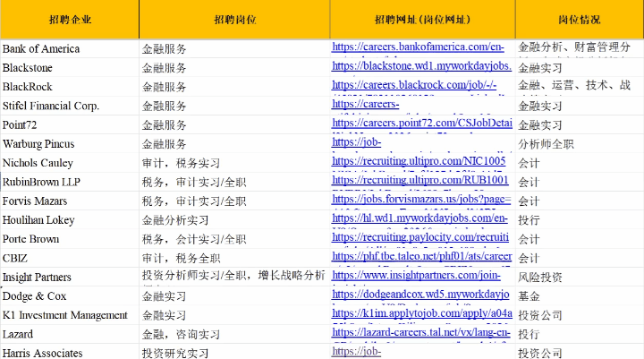Select BlackRock's 金融、运营、技术 status cell
This screenshot has height=359, width=644.
580,87
